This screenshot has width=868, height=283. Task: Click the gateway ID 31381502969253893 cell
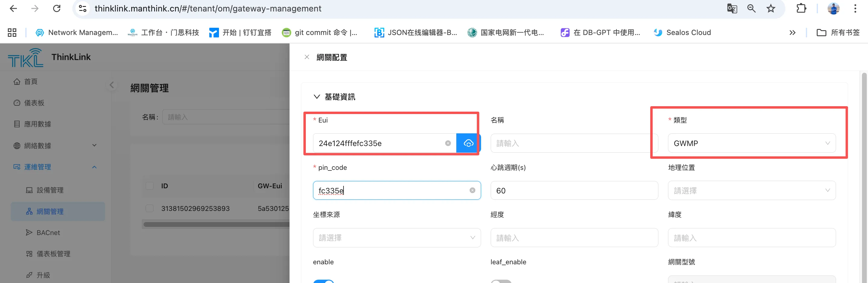click(195, 208)
